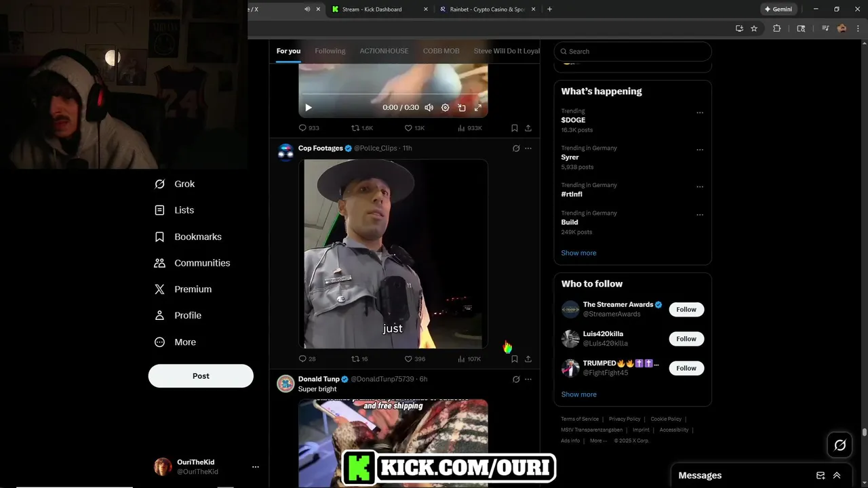This screenshot has height=488, width=868.
Task: Toggle top video fullscreen icon
Action: pos(478,108)
